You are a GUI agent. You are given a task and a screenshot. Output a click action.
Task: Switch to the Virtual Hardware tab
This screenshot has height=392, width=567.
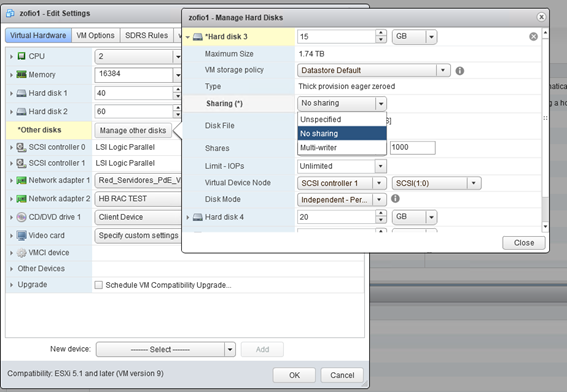38,35
